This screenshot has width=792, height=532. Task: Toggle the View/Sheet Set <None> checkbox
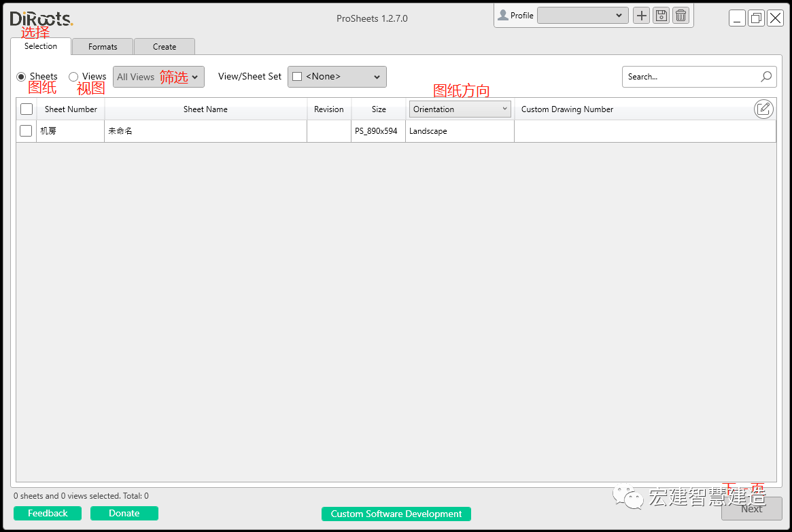pyautogui.click(x=297, y=77)
